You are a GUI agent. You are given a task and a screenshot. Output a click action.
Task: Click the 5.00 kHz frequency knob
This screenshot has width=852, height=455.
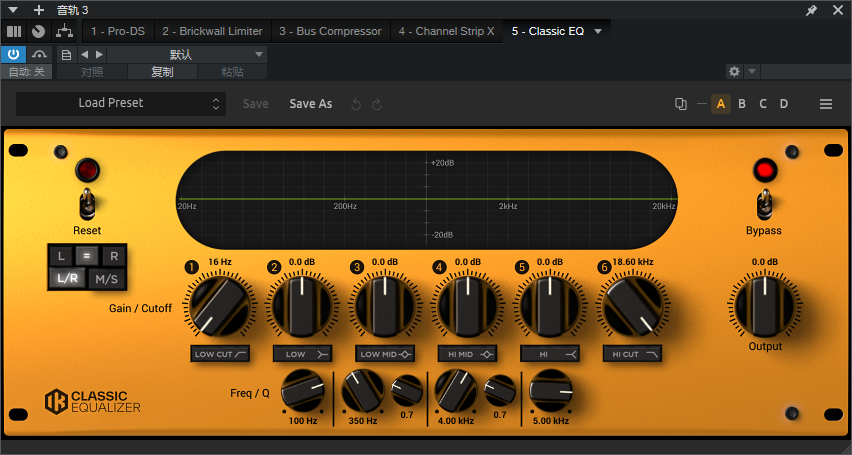click(x=551, y=391)
